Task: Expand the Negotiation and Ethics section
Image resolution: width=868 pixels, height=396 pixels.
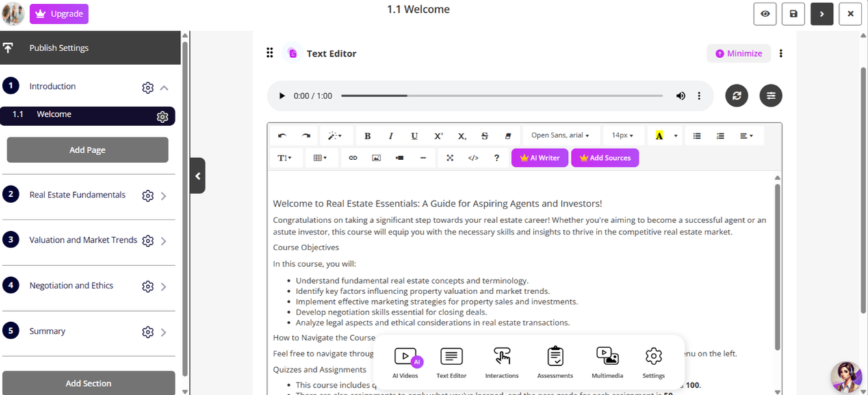Action: coord(164,286)
